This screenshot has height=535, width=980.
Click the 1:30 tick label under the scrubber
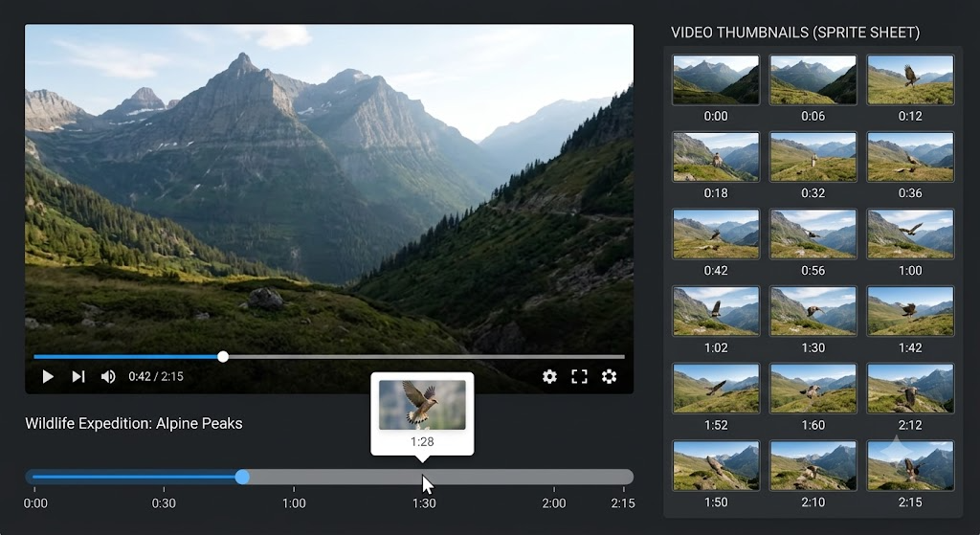[424, 503]
